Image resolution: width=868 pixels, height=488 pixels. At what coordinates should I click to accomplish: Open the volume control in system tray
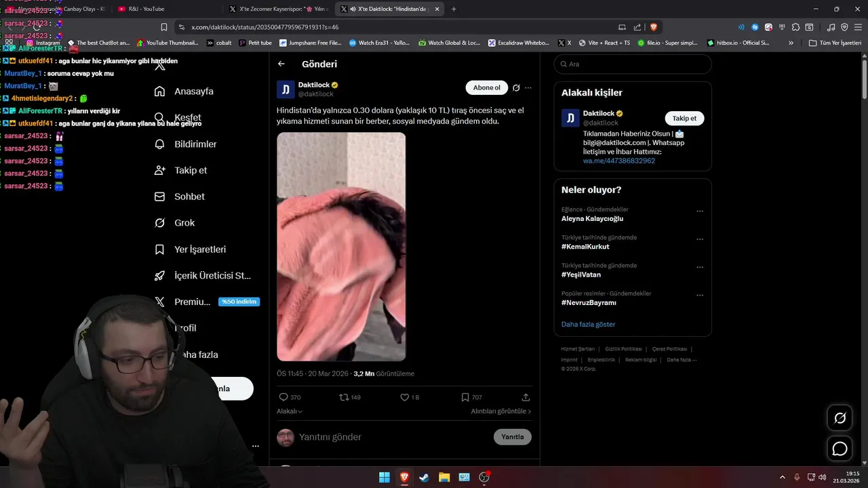822,477
